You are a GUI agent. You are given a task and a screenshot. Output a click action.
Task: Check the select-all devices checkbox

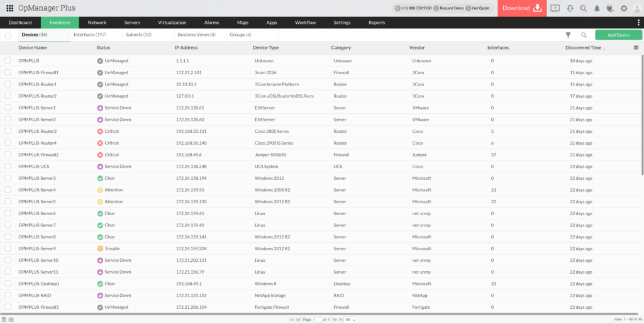point(8,35)
